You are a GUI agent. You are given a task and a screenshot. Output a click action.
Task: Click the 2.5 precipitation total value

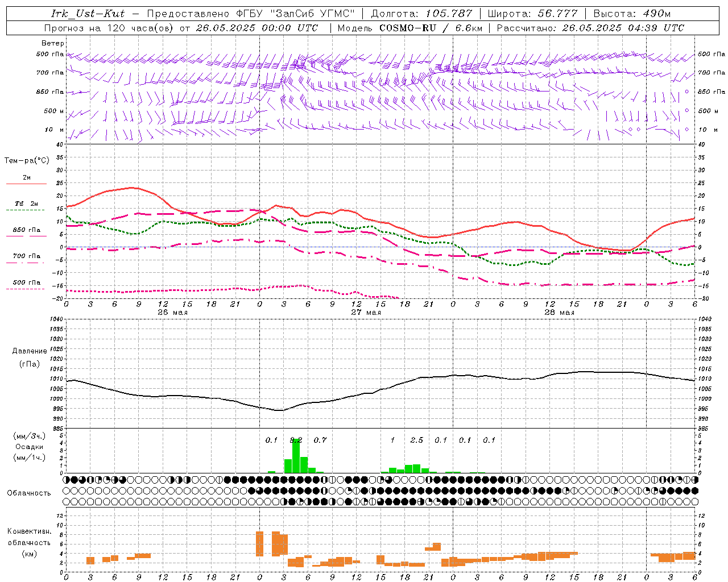[416, 440]
